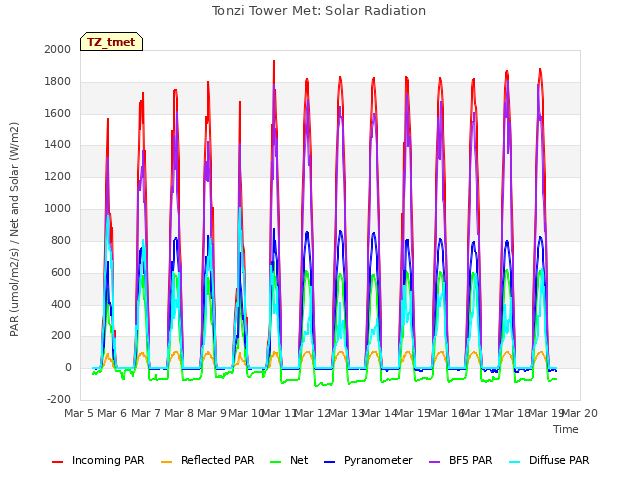Viewport: 640px width, 480px height.
Task: Select the Diffuse PAR legend label
Action: 559,460
